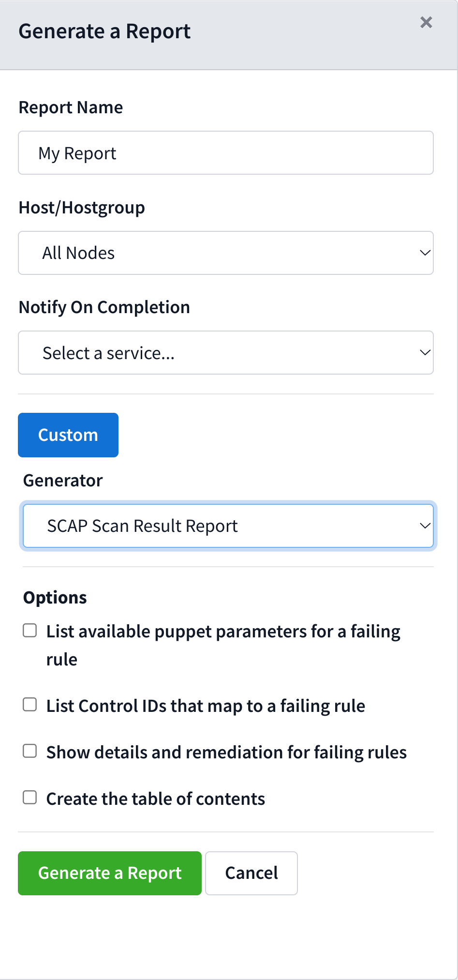
Task: Click the Cancel button
Action: coord(251,873)
